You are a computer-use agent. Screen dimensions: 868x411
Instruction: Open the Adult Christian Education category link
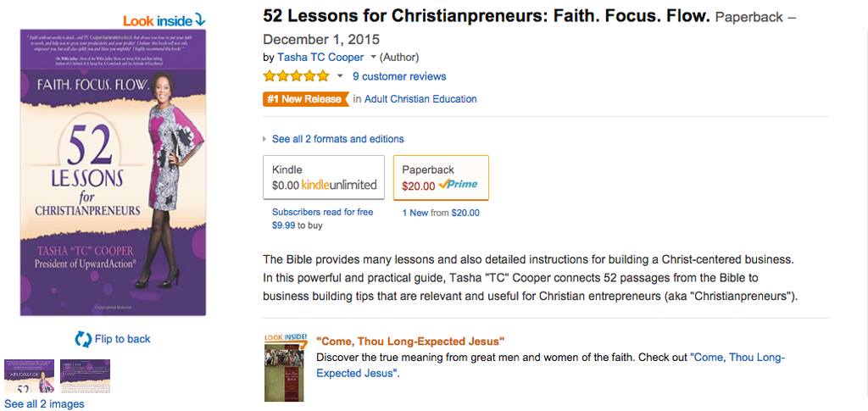tap(420, 99)
